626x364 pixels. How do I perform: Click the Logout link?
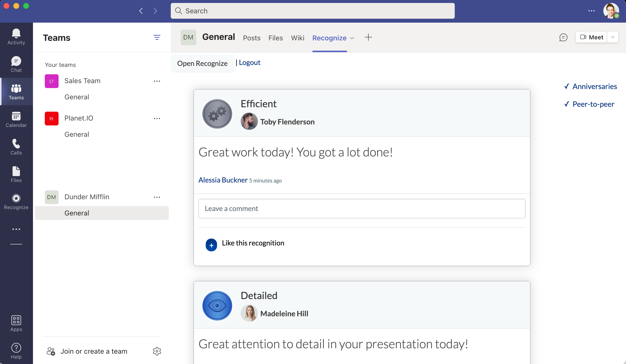pyautogui.click(x=250, y=62)
